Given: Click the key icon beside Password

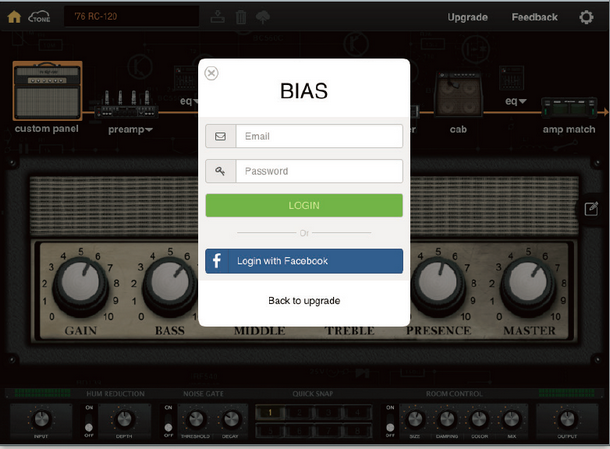Looking at the screenshot, I should (x=221, y=171).
